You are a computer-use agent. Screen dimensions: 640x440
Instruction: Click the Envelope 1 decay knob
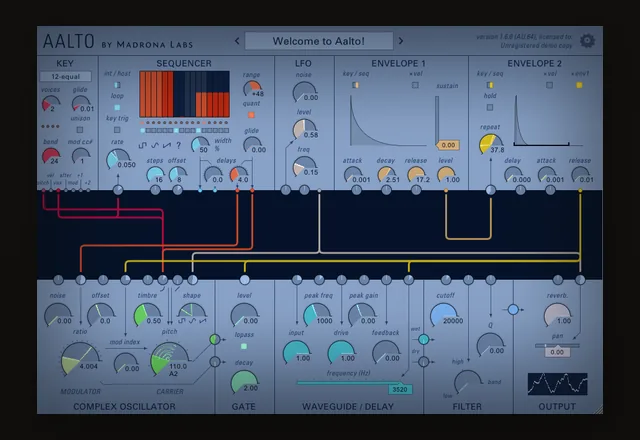[386, 174]
